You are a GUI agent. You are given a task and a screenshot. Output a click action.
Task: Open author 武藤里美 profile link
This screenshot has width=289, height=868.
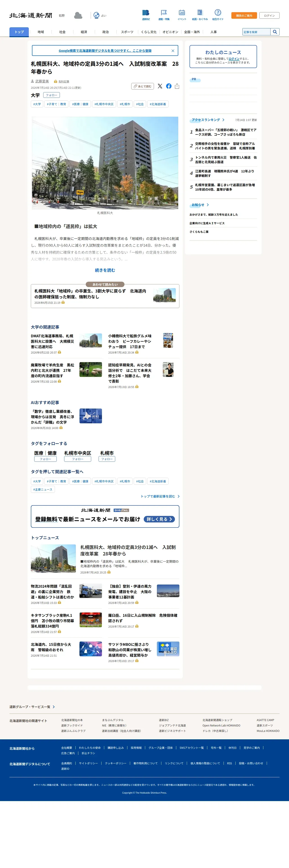pos(42,81)
